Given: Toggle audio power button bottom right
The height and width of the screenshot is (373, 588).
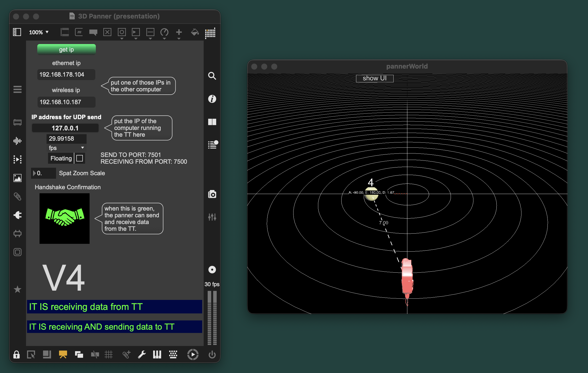Looking at the screenshot, I should tap(212, 354).
